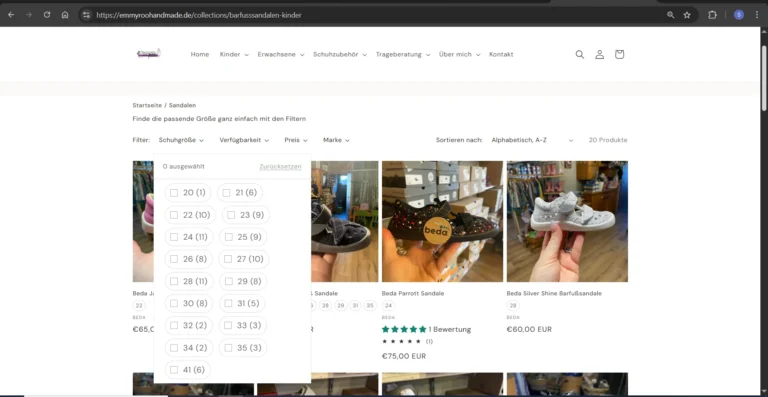
Task: Click Zurücksetzen to reset size filter
Action: [x=280, y=166]
